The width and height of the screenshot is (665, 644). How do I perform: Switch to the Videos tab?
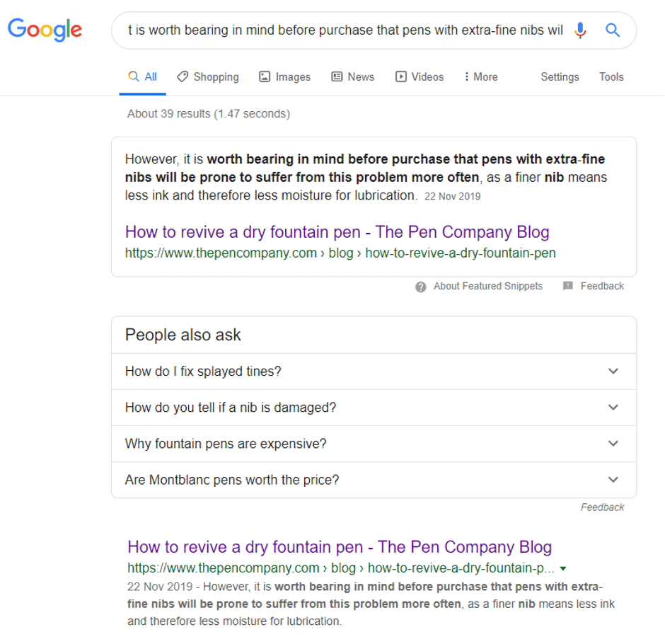pyautogui.click(x=420, y=77)
